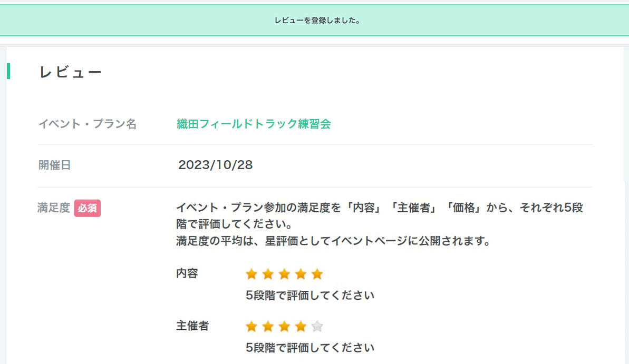Click the イベント・プラン名 field label
The width and height of the screenshot is (629, 364).
point(88,124)
